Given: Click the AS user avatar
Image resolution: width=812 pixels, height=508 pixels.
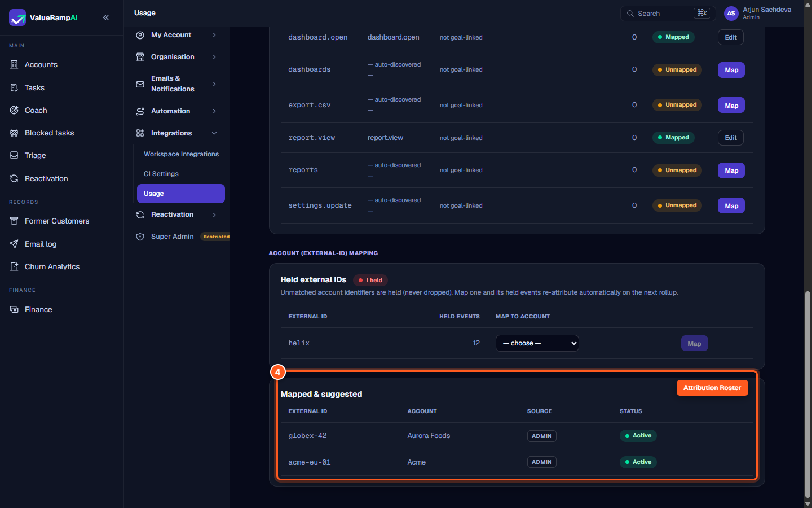Looking at the screenshot, I should click(731, 14).
